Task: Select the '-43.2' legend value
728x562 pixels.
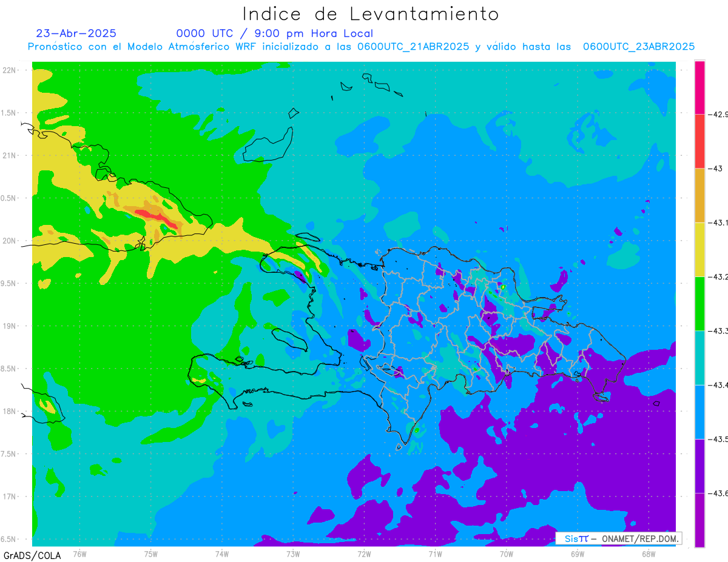Action: 718,276
